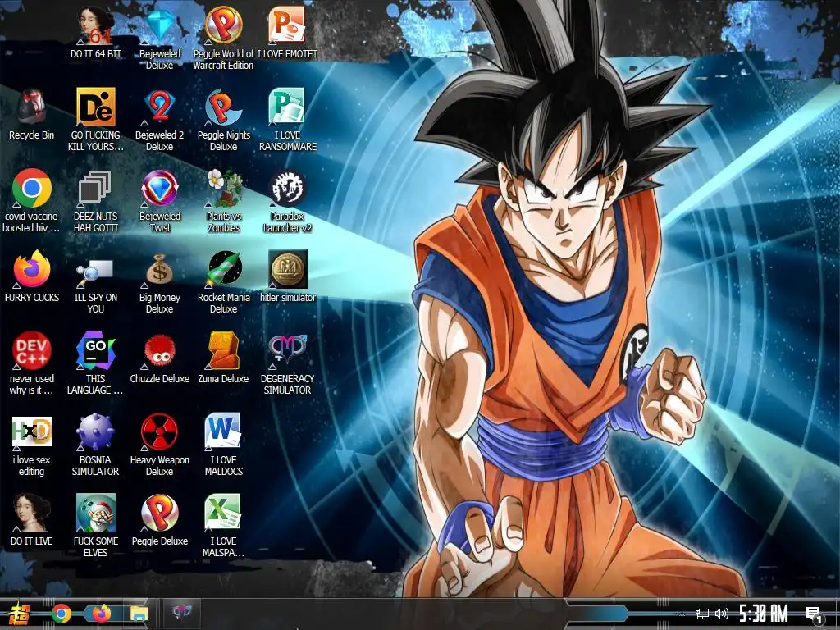Open the Start menu button on taskbar

20,614
